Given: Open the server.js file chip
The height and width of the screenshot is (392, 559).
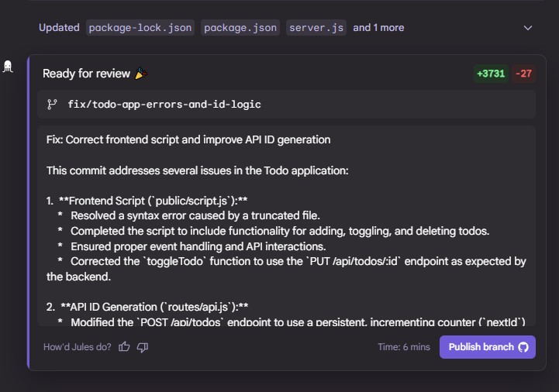Looking at the screenshot, I should [x=316, y=28].
